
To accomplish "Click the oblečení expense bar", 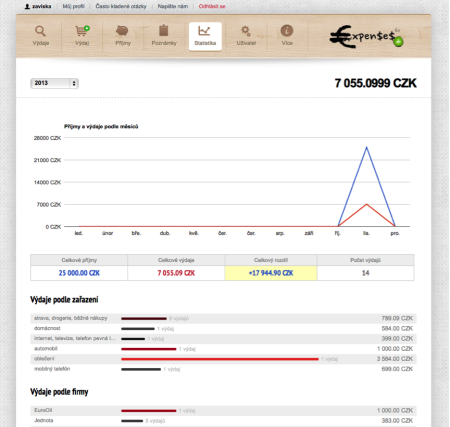I will (x=220, y=359).
